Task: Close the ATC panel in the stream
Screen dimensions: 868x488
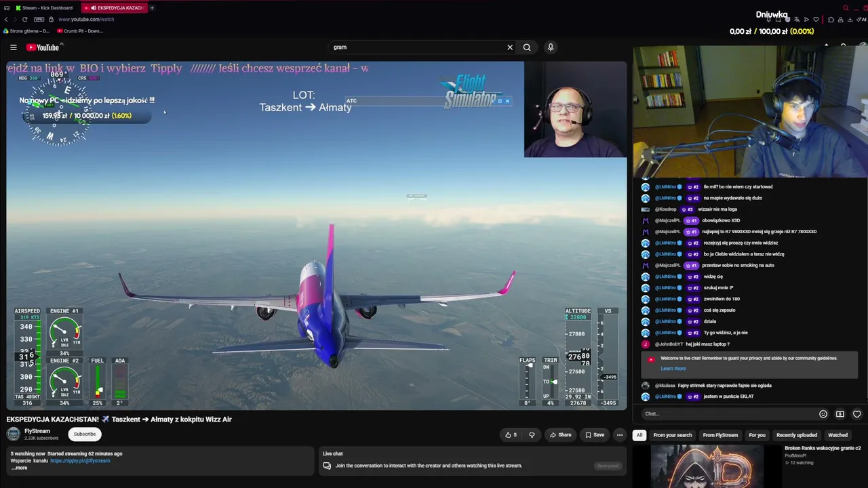Action: point(507,101)
